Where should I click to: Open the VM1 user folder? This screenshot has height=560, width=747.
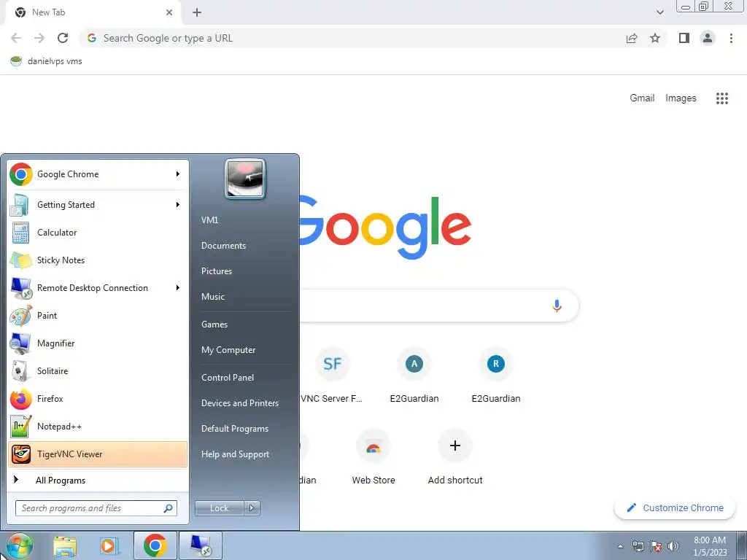pos(209,220)
